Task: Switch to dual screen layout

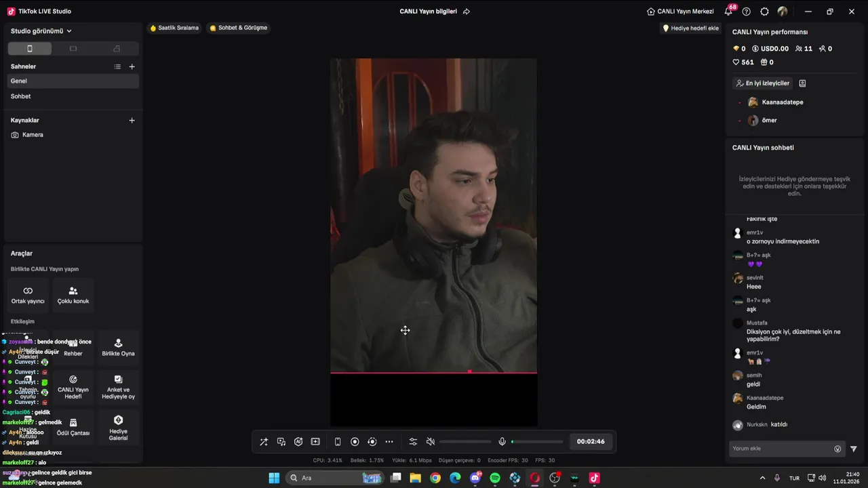Action: tap(117, 49)
